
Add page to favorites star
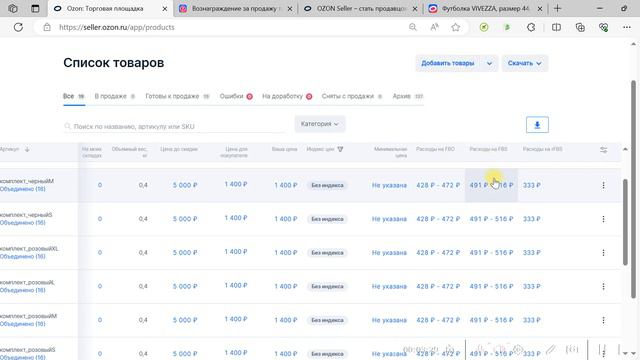coord(456,27)
